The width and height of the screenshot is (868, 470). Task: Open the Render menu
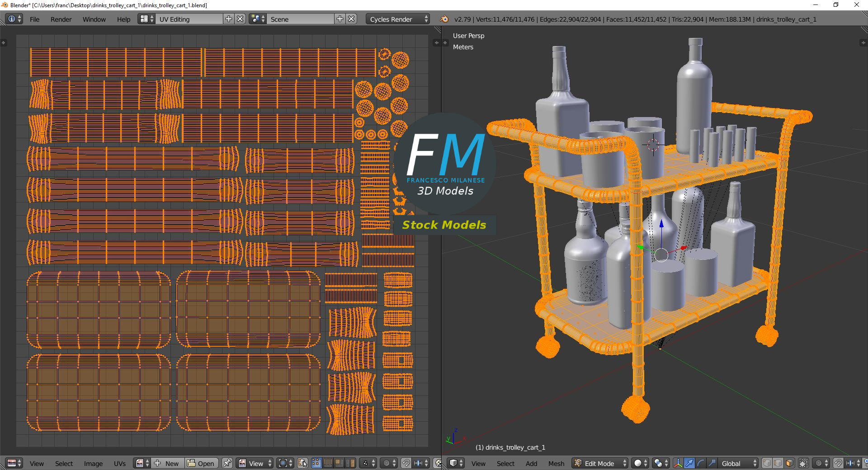click(x=61, y=19)
